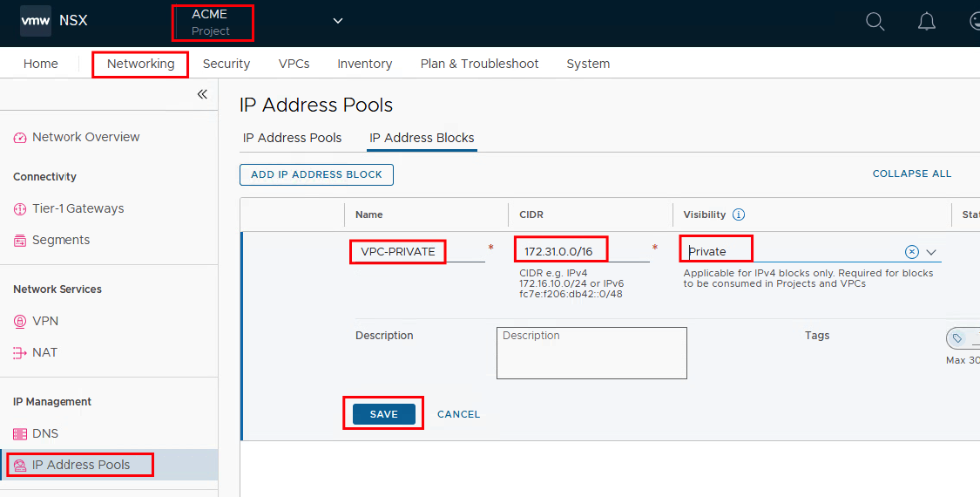Screen dimensions: 980x497
Task: Open Segments page
Action: pos(61,240)
